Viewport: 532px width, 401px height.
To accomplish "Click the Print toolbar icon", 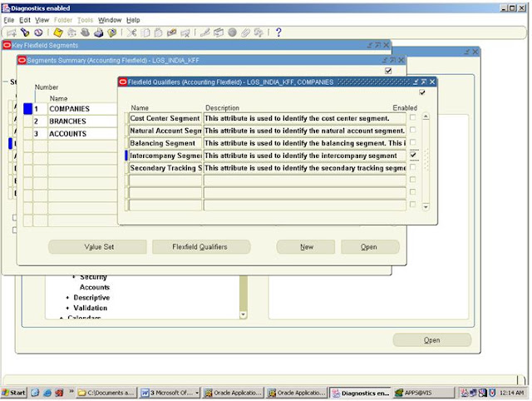I will [x=99, y=32].
